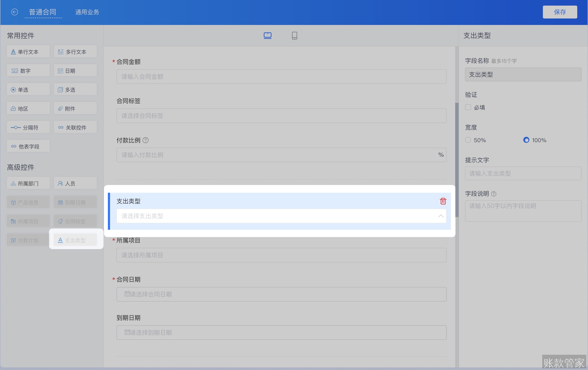Screen dimensions: 588x370
Task: Add a 单行文本 control
Action: (x=28, y=52)
